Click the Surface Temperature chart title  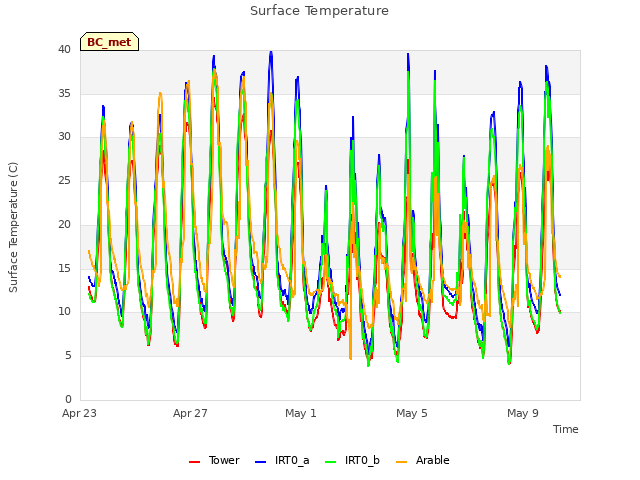319,11
